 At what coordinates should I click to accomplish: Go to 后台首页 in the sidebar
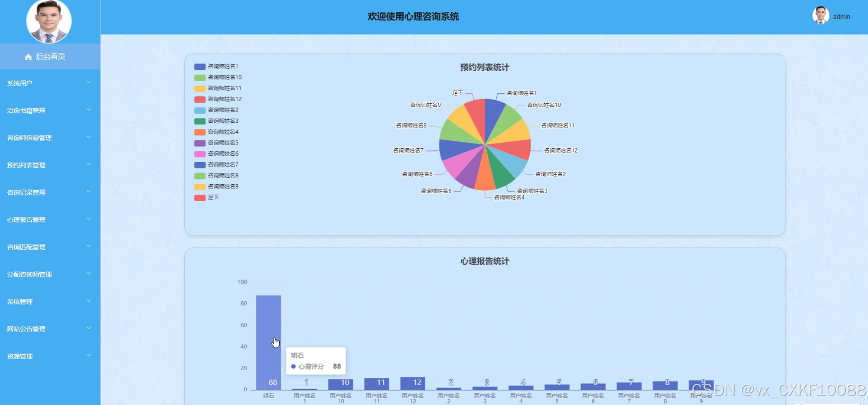pyautogui.click(x=50, y=57)
